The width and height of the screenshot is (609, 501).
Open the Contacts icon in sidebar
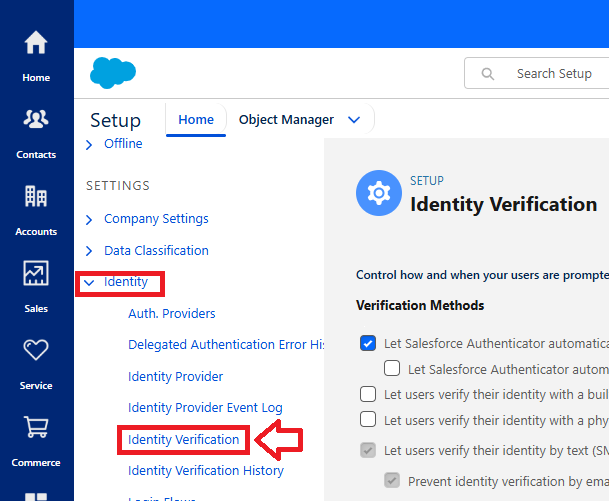coord(36,131)
